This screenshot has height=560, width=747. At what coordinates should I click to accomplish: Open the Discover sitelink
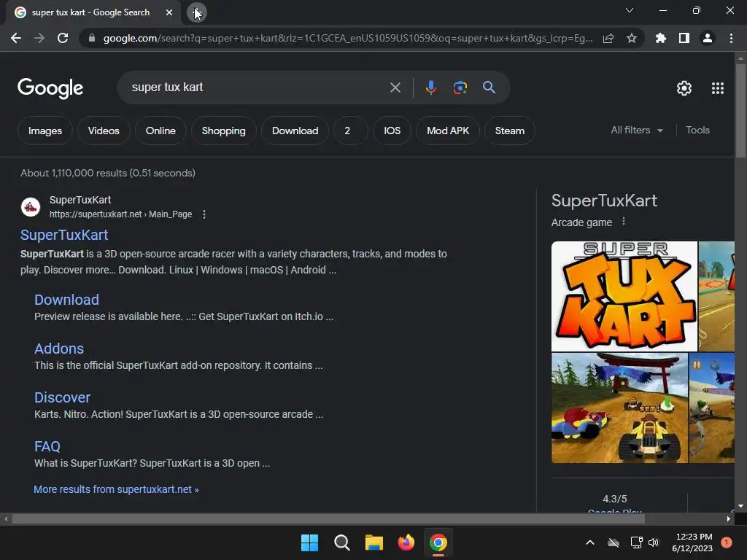(63, 397)
